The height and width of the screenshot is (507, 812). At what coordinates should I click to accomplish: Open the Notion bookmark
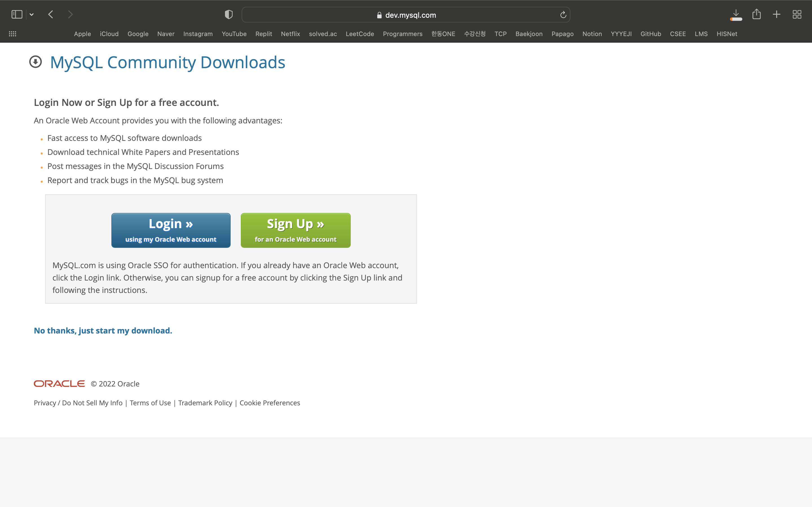pos(592,34)
